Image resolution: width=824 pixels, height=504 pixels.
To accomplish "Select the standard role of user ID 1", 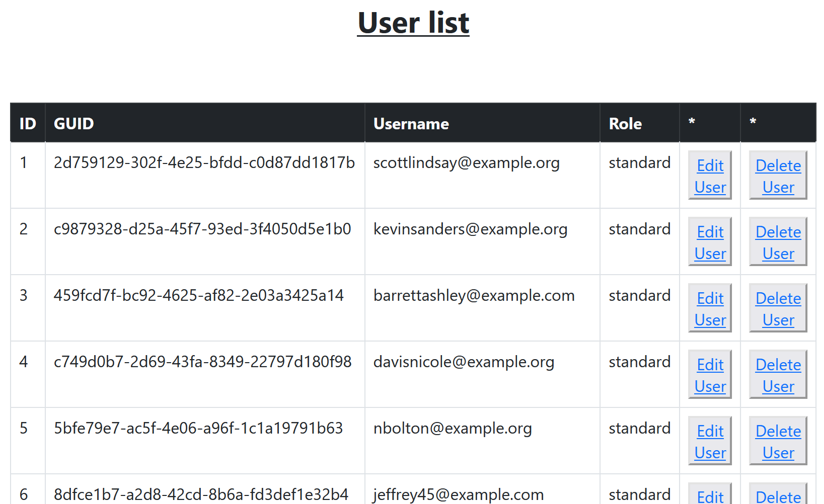I will pyautogui.click(x=639, y=162).
